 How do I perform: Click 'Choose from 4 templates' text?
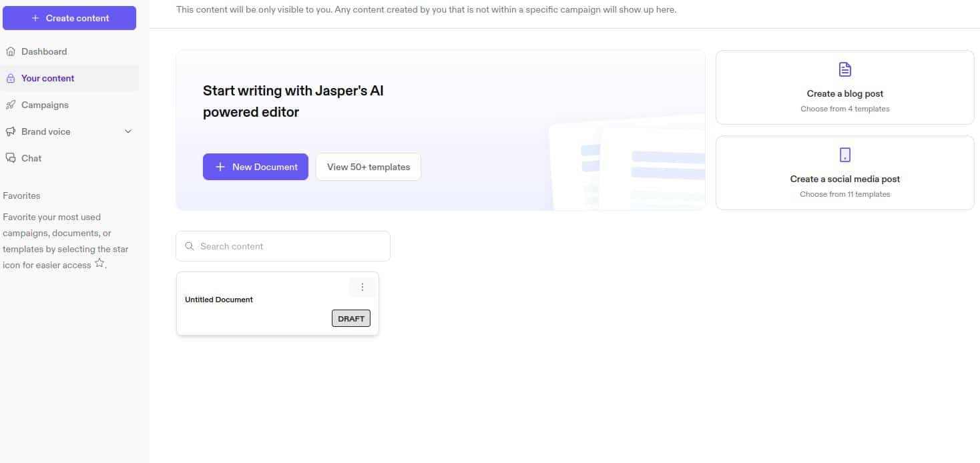pyautogui.click(x=845, y=109)
